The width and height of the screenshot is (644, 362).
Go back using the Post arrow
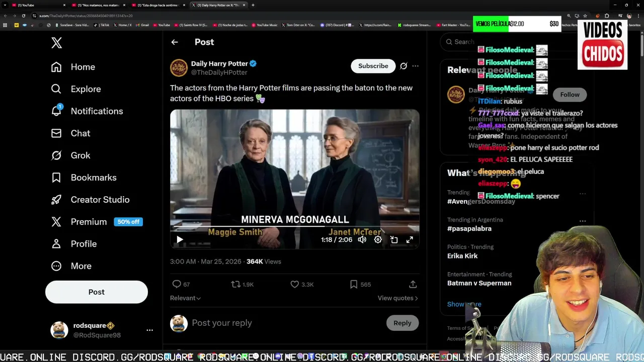[x=175, y=42]
